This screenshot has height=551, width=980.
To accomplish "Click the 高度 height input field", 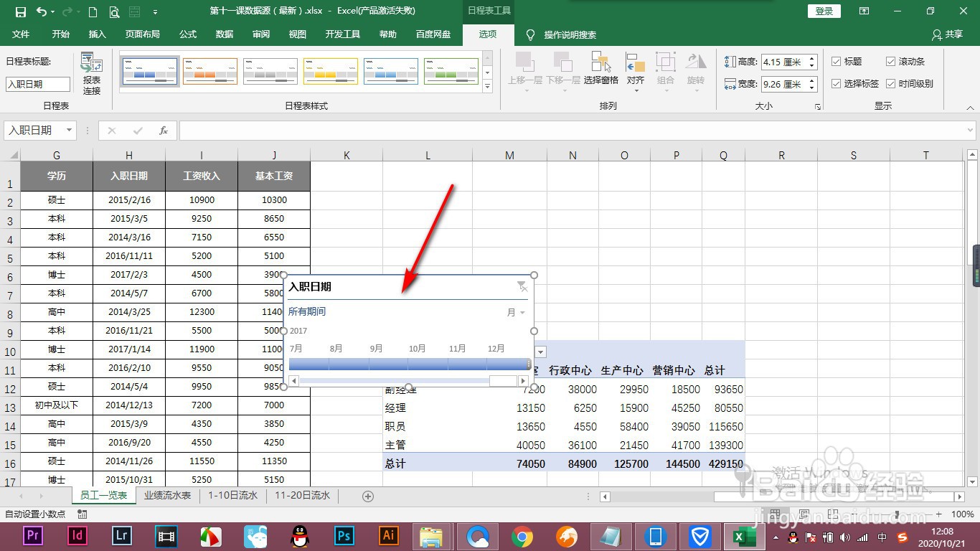I will pyautogui.click(x=783, y=62).
